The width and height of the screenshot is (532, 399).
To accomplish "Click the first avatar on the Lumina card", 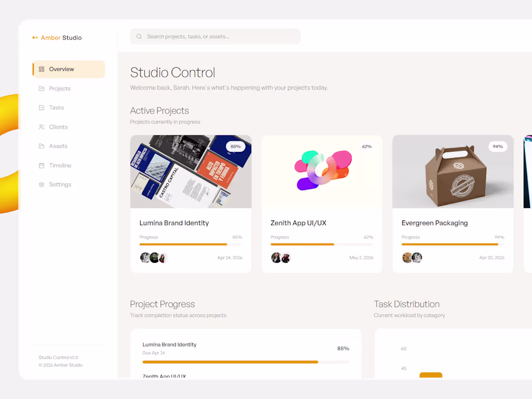I will [x=145, y=258].
